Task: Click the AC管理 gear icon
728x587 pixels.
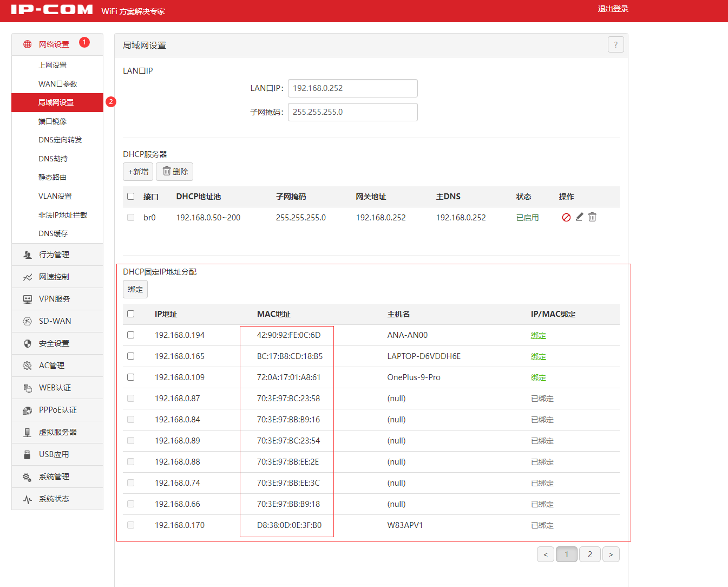Action: click(27, 366)
